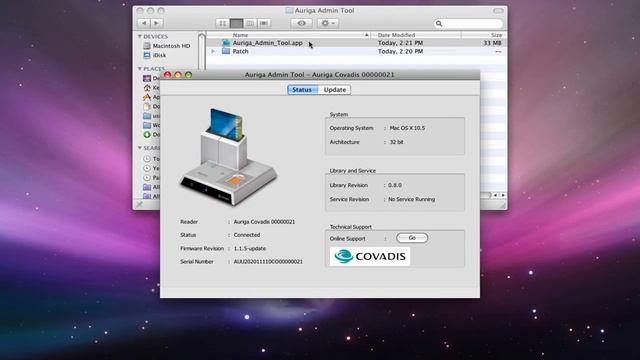Sort Finder list by Date Modified

point(416,35)
